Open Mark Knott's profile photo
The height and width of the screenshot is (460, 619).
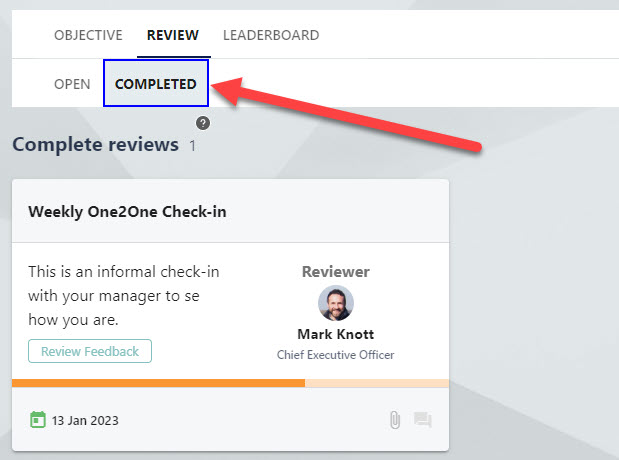[336, 303]
